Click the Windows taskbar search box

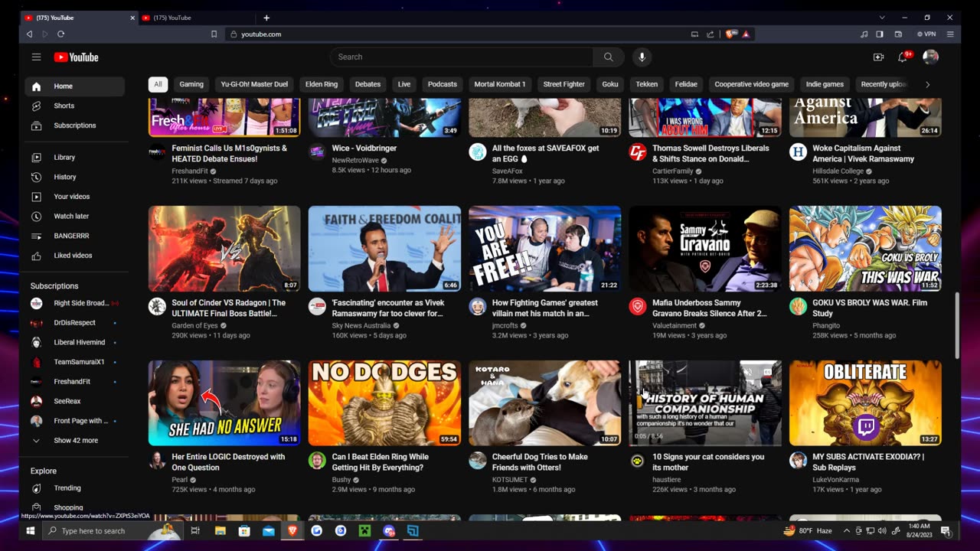pyautogui.click(x=113, y=530)
